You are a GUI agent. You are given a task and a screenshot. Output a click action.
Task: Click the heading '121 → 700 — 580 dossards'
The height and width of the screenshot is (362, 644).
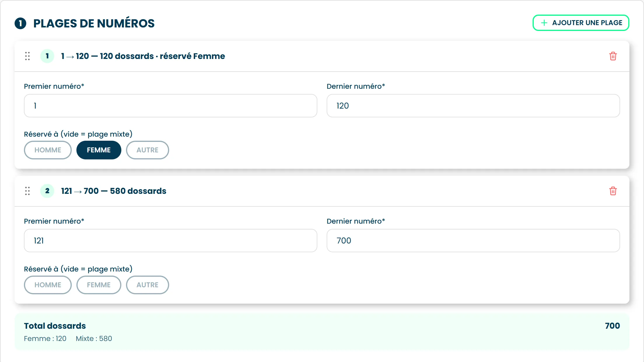click(114, 191)
